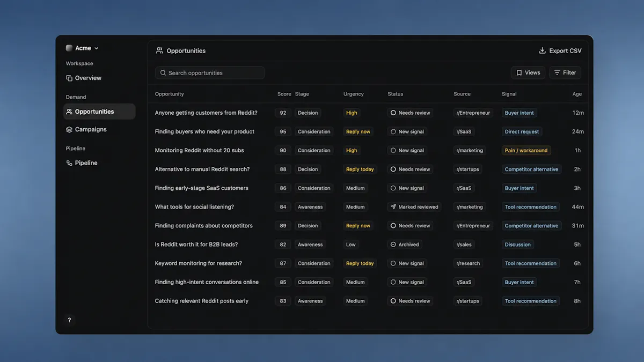Open the Acme workspace switcher dropdown
The image size is (644, 362).
(x=82, y=48)
